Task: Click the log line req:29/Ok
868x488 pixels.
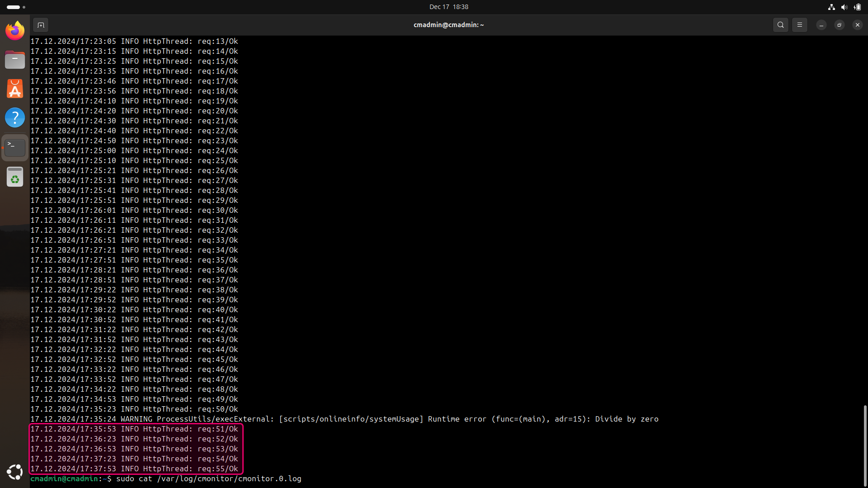Action: click(x=134, y=200)
